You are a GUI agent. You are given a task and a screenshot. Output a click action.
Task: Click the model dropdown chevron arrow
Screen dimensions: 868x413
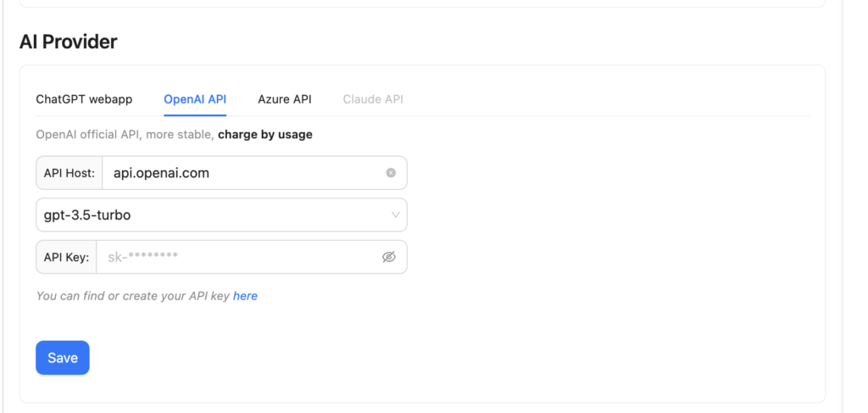point(395,215)
